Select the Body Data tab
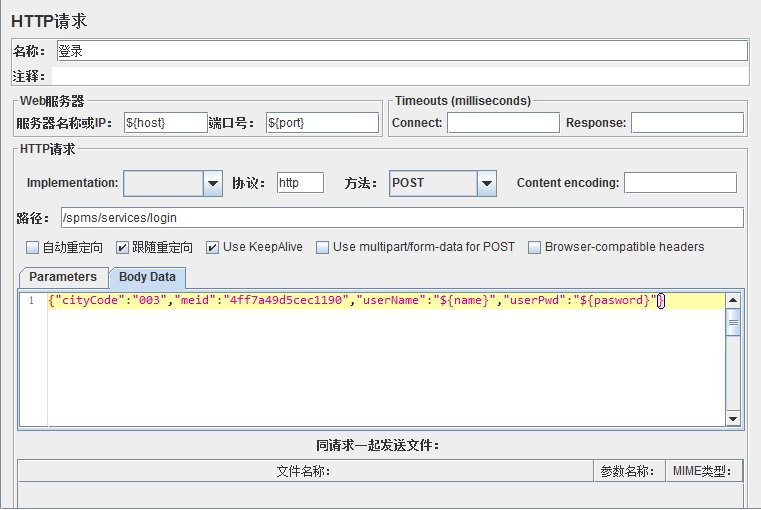This screenshot has width=761, height=510. [147, 277]
